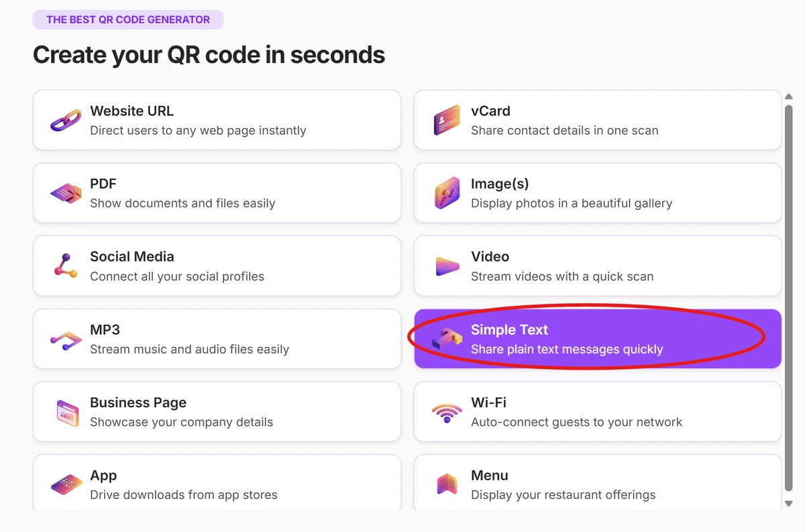Click the Menu restaurant icon
Screen dimensions: 805x532
tap(446, 484)
